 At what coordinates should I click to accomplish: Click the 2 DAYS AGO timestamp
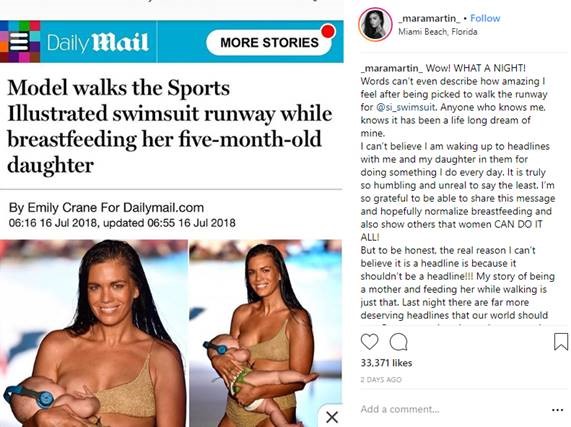(x=381, y=380)
